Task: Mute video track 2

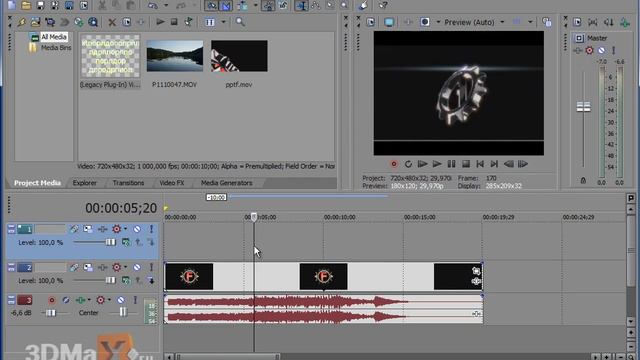Action: pos(137,267)
